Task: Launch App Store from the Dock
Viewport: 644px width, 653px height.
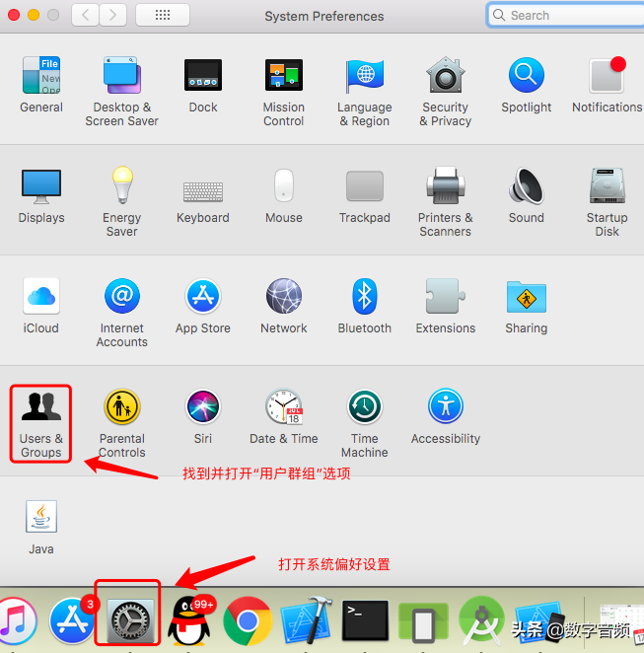Action: point(72,620)
